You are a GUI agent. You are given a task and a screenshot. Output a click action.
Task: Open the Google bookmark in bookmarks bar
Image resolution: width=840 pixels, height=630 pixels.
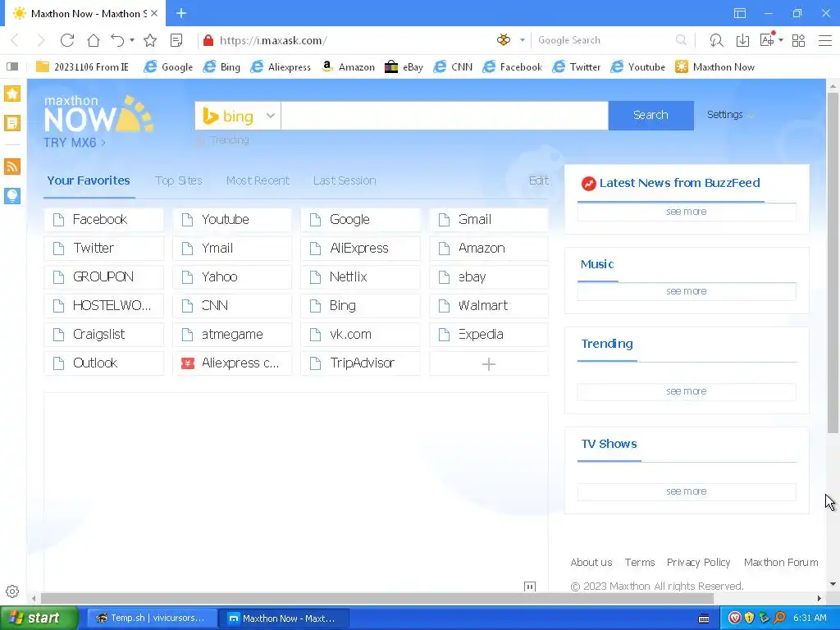[x=168, y=67]
